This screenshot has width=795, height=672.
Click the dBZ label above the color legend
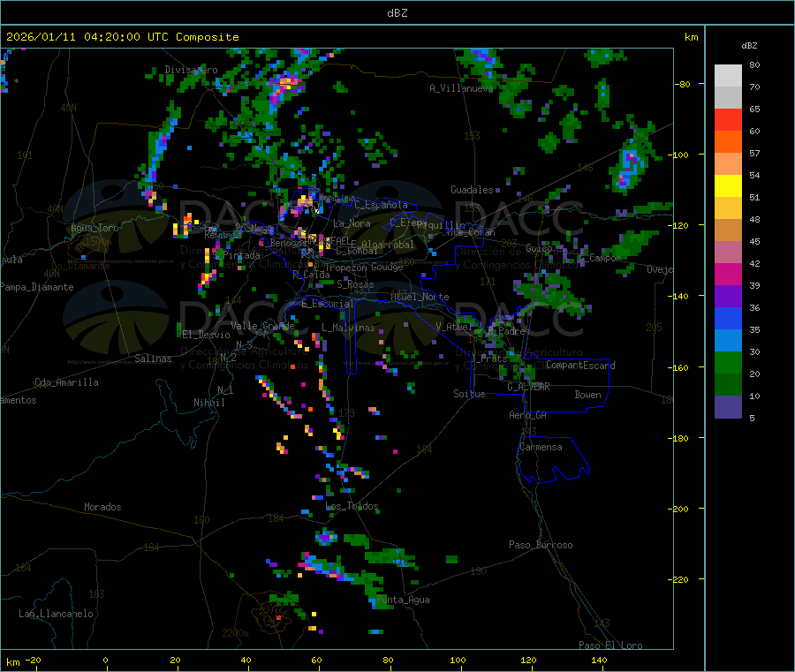pos(749,46)
